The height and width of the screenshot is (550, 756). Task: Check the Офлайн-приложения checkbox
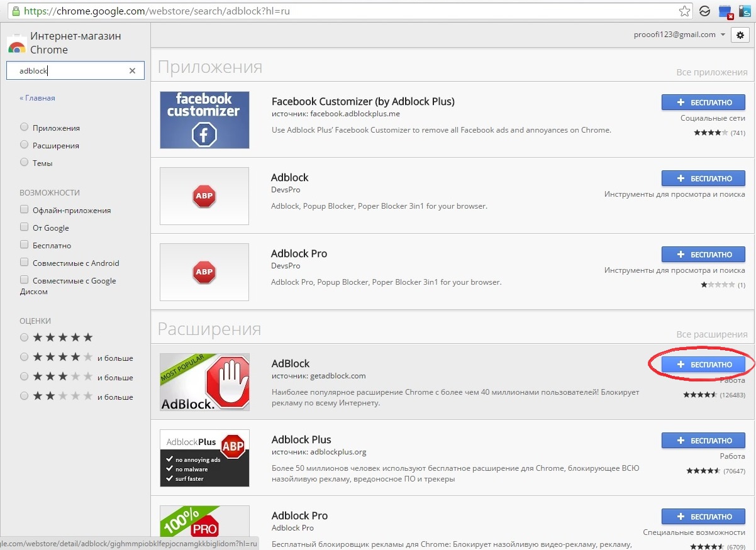click(25, 209)
